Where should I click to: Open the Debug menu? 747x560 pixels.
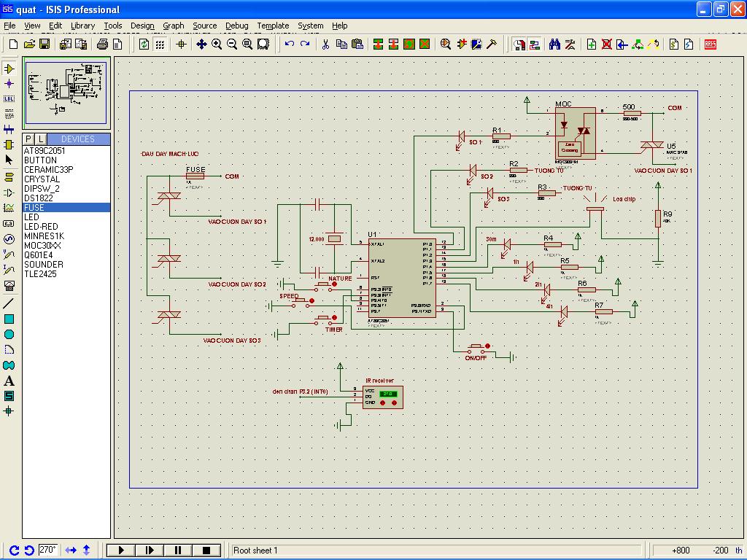(x=236, y=26)
